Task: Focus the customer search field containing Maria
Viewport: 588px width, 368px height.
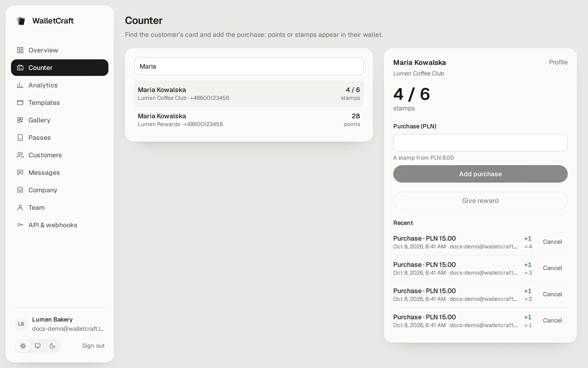Action: (249, 66)
